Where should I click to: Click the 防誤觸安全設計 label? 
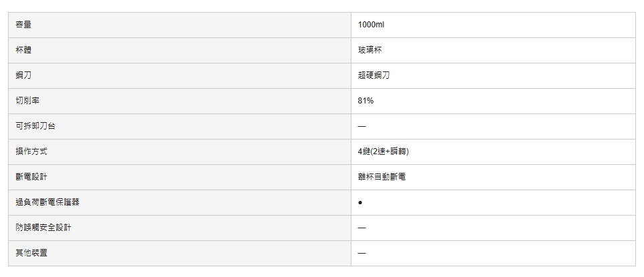(x=43, y=228)
